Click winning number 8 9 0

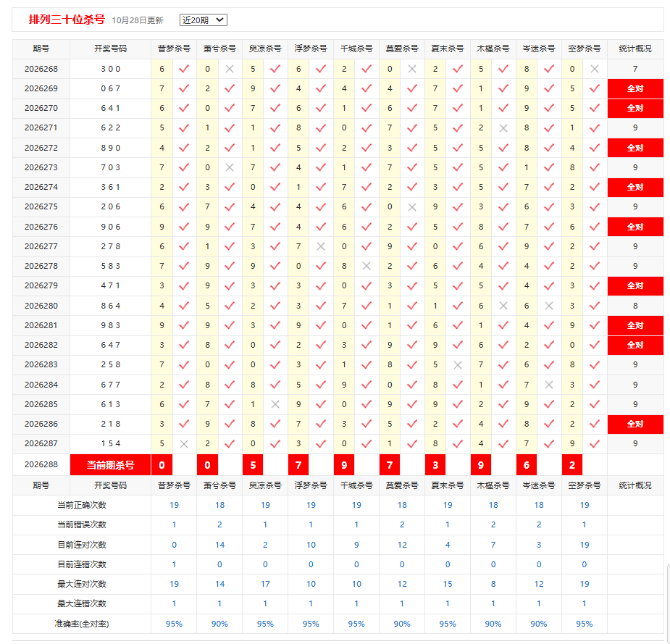(x=111, y=148)
